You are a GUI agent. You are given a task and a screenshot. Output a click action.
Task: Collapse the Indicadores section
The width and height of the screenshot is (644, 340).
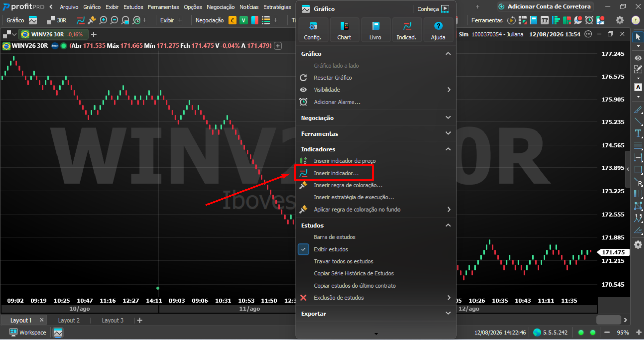click(448, 149)
